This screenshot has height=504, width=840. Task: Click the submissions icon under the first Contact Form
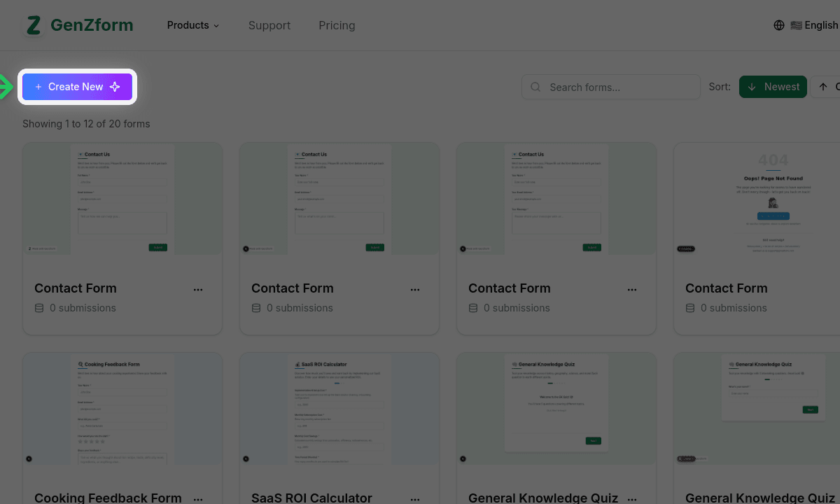39,308
